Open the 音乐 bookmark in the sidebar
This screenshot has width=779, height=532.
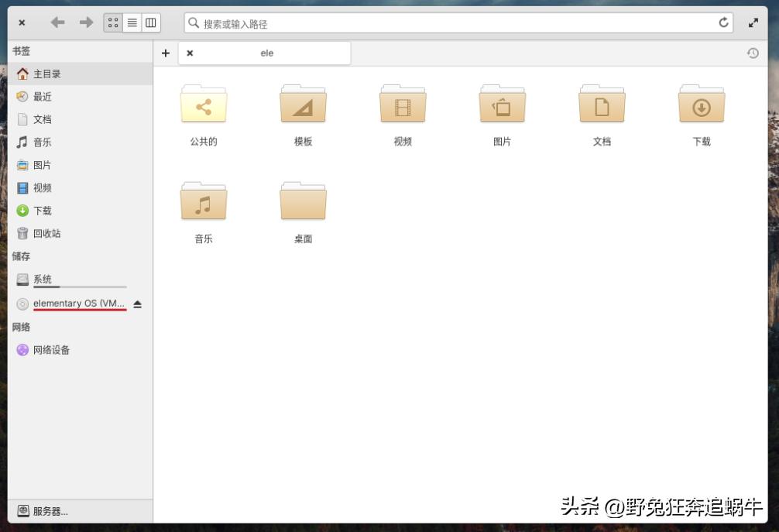(x=42, y=142)
